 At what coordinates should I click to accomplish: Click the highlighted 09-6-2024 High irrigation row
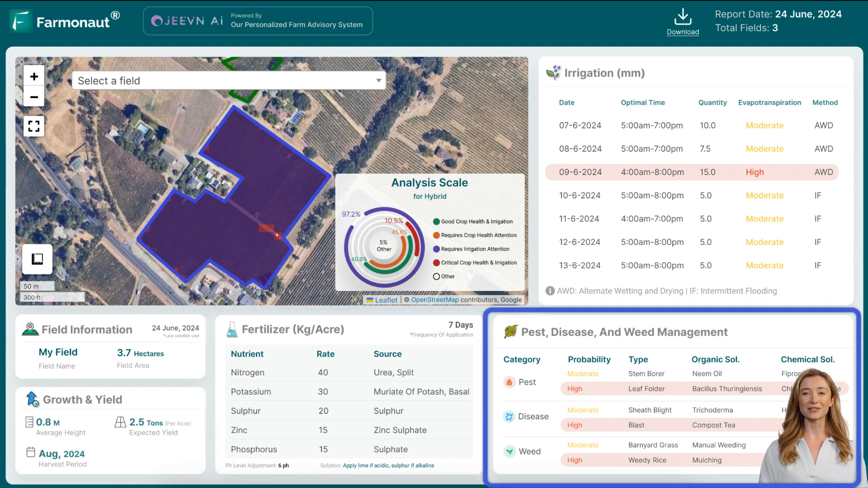click(693, 172)
